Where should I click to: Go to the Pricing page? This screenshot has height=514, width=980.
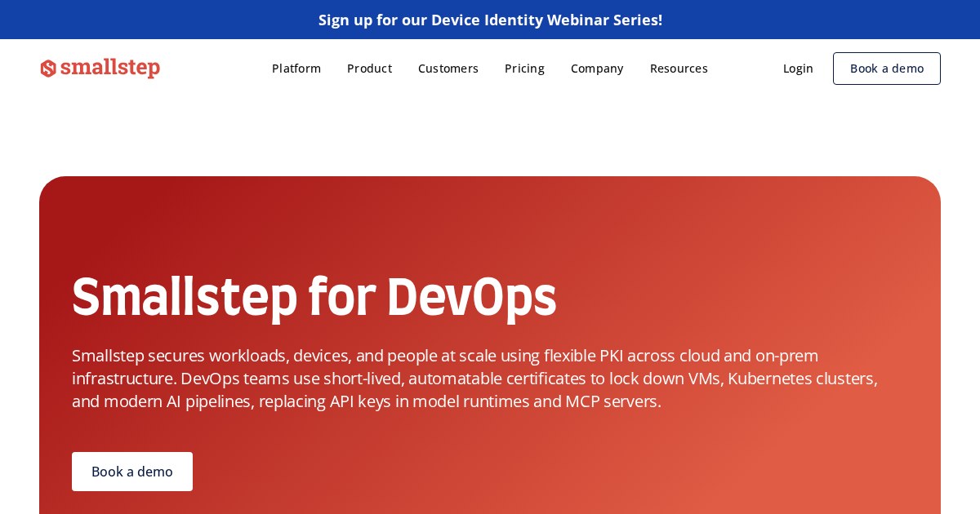[x=524, y=69]
